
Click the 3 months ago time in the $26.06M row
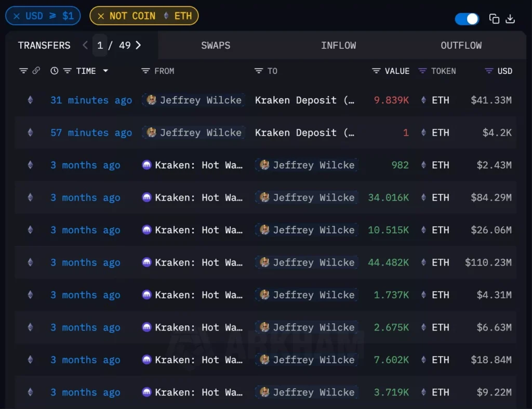coord(85,230)
